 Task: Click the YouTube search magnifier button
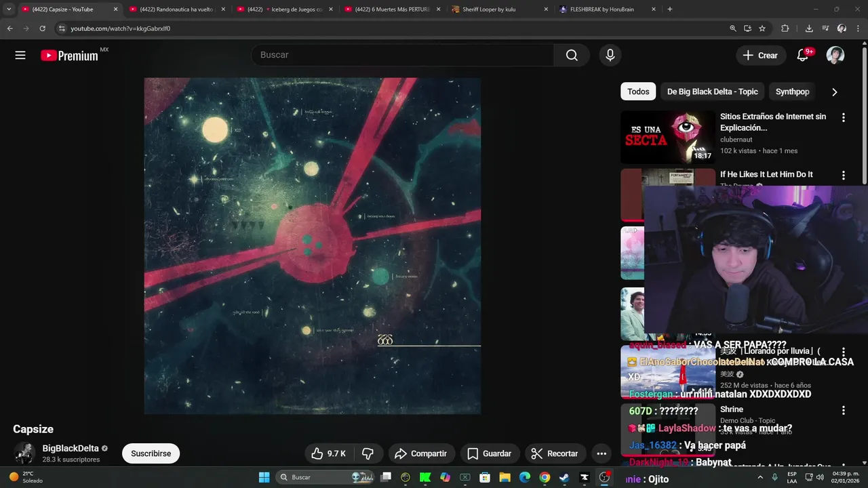coord(572,55)
